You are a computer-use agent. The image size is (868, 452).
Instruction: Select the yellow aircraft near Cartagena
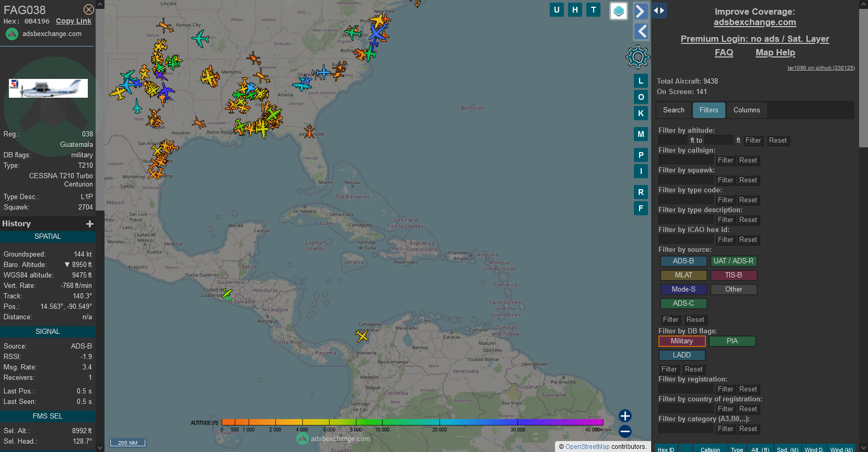pos(362,335)
